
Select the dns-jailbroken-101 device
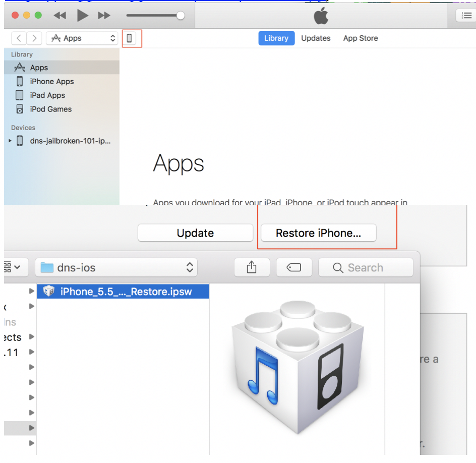click(62, 141)
